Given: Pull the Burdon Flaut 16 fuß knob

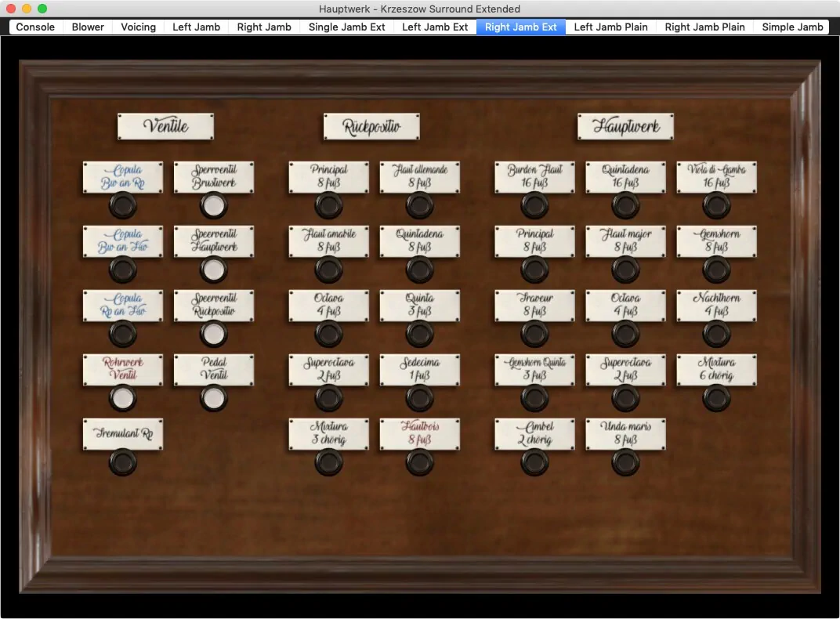Looking at the screenshot, I should (534, 206).
